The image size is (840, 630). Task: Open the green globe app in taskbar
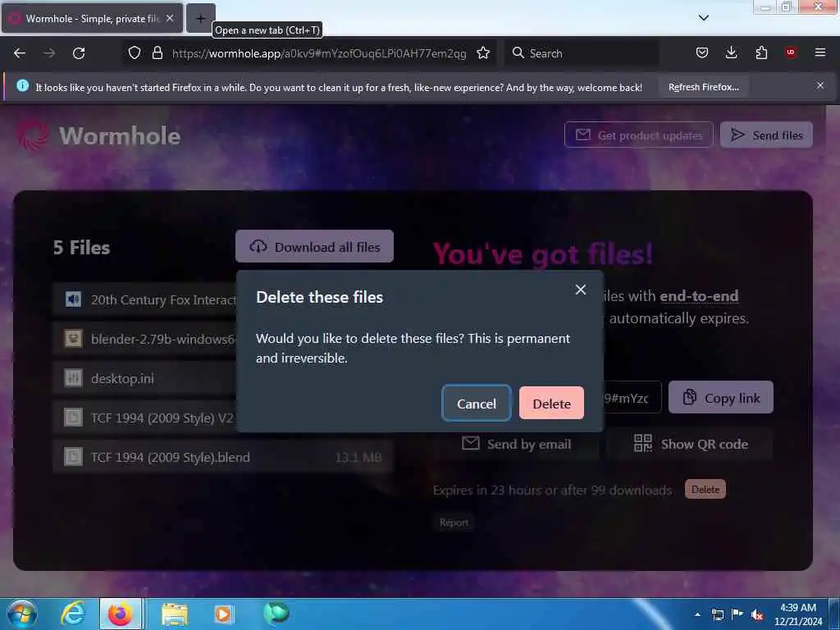276,613
